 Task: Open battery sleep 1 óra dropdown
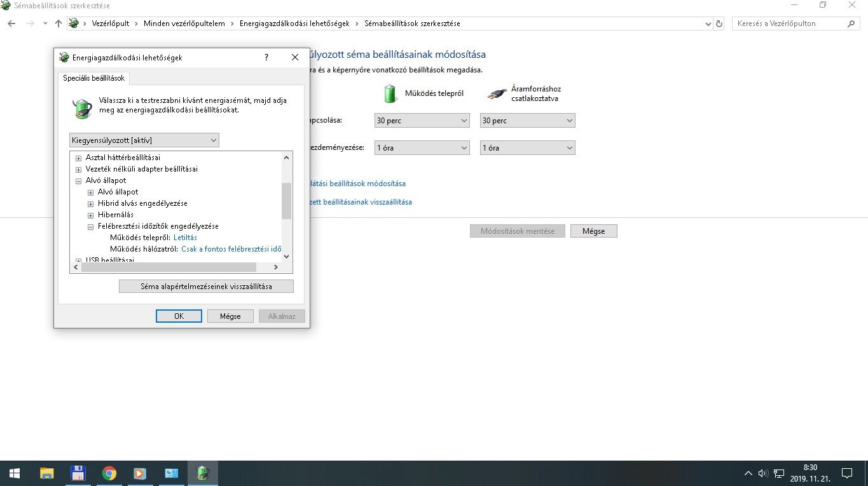click(x=422, y=148)
